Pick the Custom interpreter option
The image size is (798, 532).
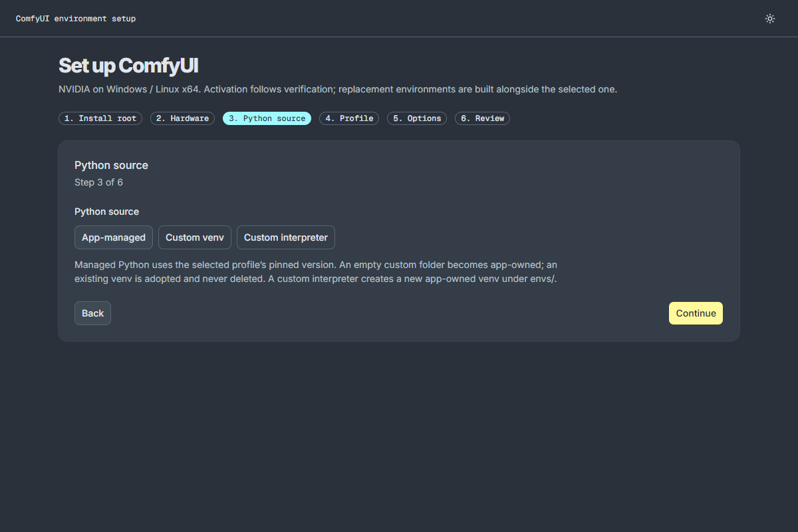click(286, 237)
